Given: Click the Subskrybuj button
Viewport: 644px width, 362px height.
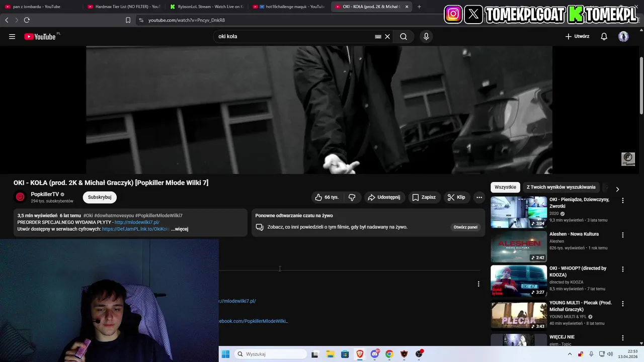Looking at the screenshot, I should pos(100,197).
